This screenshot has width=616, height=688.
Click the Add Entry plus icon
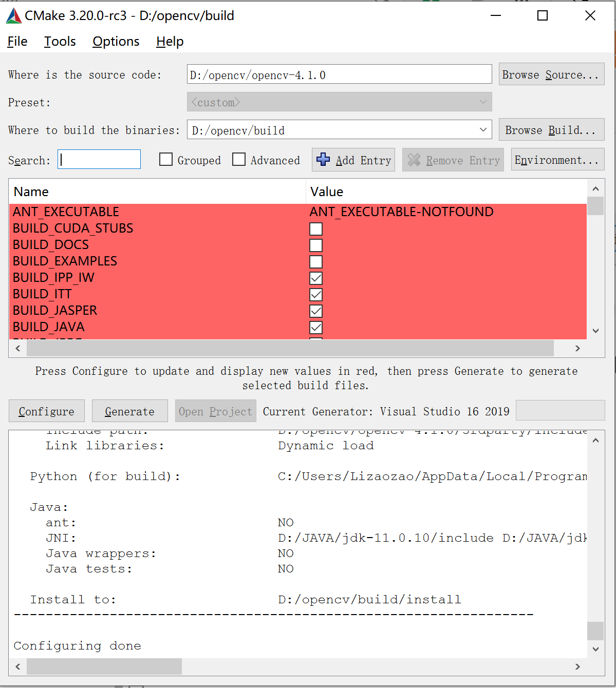324,160
